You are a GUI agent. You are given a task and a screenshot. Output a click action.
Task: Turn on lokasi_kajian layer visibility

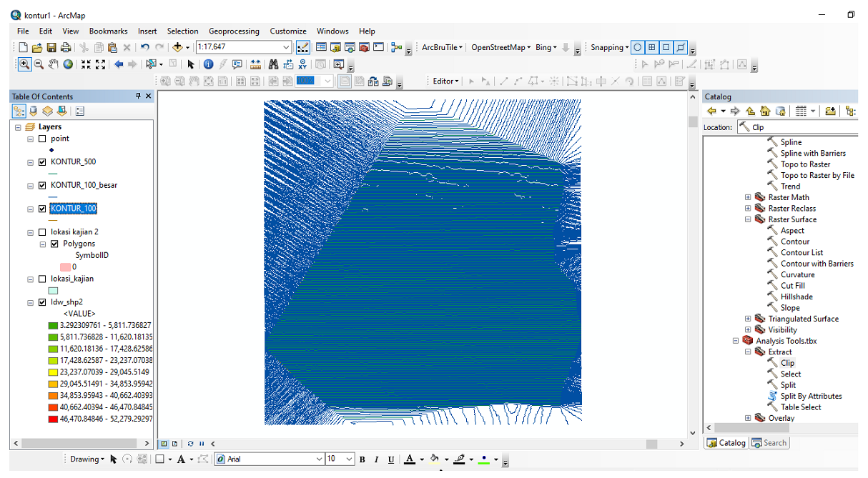[x=42, y=279]
